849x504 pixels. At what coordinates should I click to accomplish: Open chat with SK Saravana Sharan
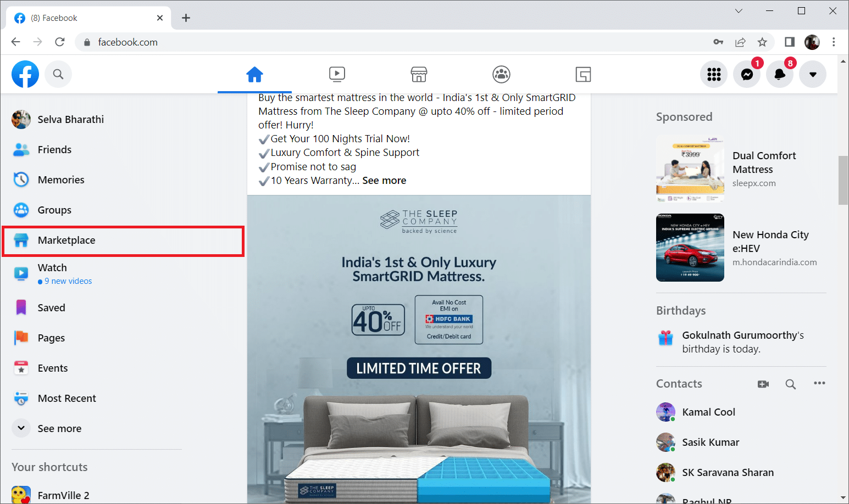click(x=741, y=473)
